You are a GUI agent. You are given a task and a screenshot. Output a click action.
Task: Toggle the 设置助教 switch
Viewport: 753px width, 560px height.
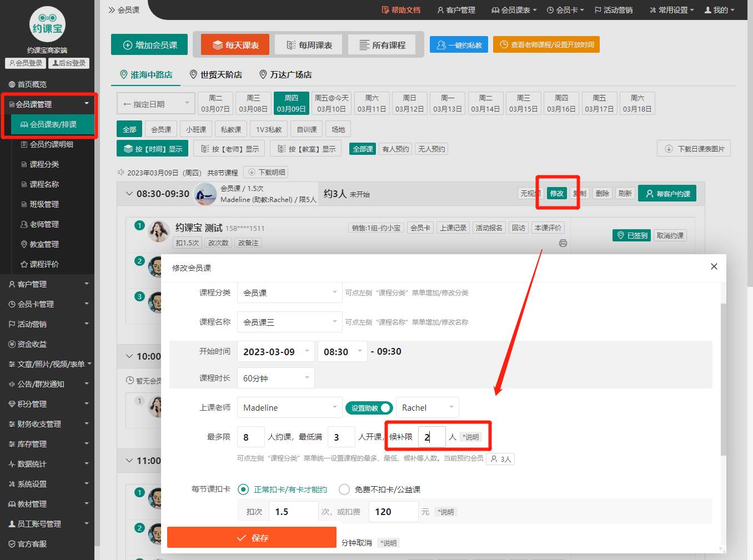[369, 408]
